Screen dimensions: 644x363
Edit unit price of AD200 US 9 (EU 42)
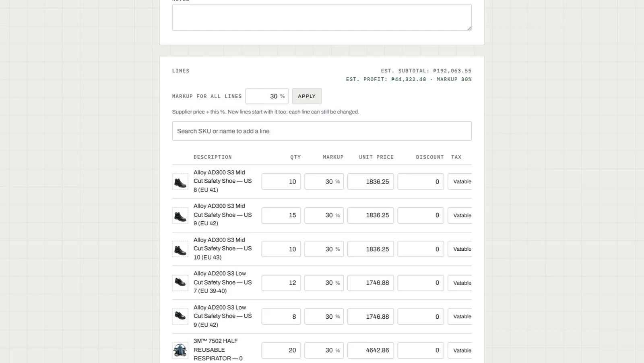click(371, 317)
